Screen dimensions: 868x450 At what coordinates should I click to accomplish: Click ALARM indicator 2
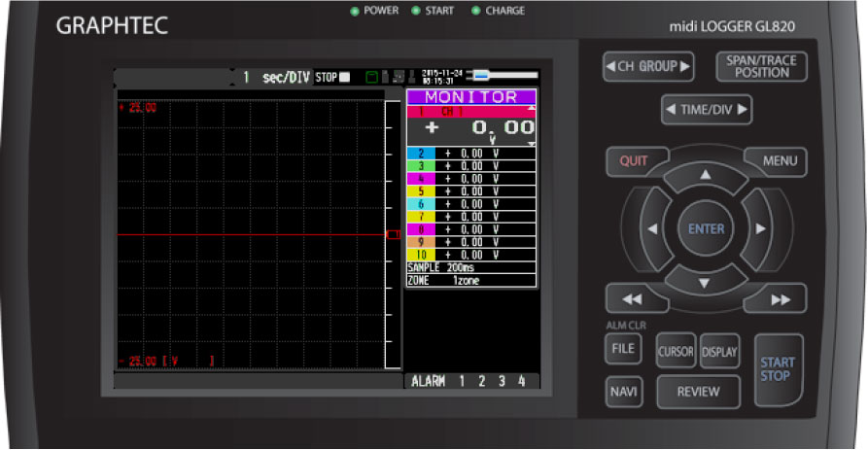coord(482,381)
